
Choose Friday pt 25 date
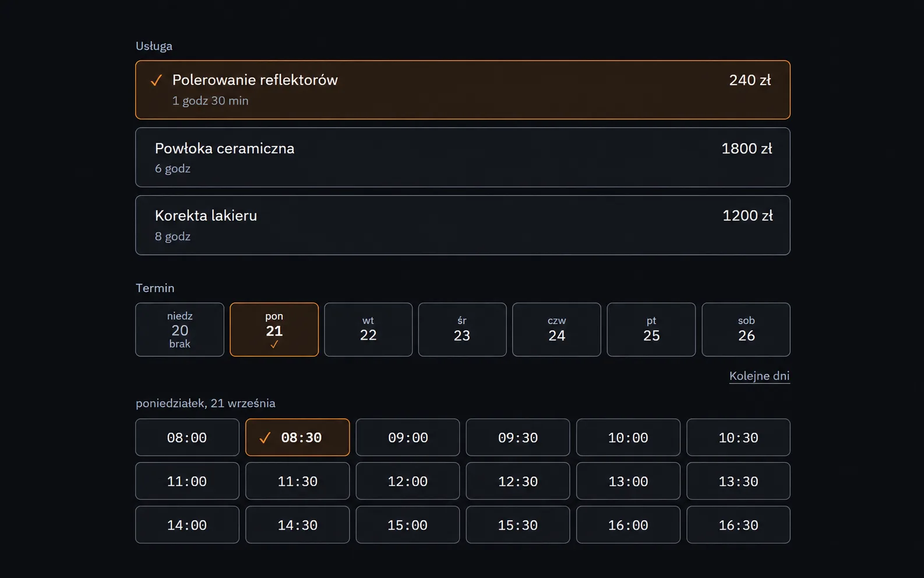coord(651,329)
